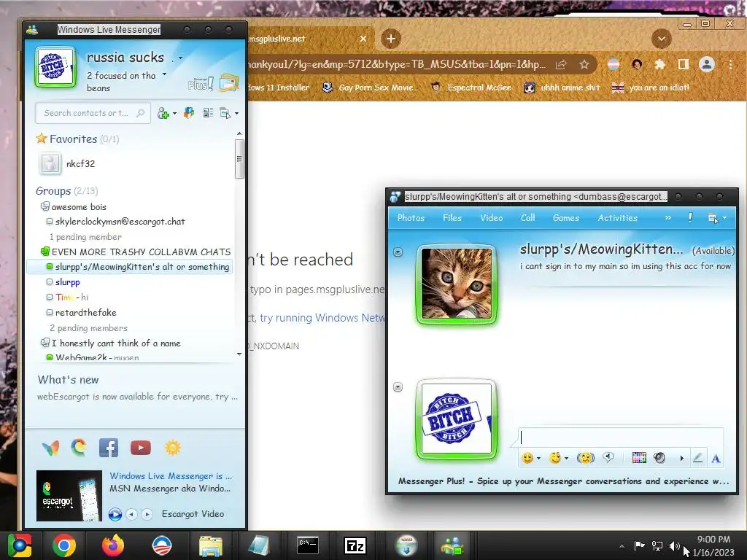Open a new Chrome tab
747x560 pixels.
(x=391, y=39)
